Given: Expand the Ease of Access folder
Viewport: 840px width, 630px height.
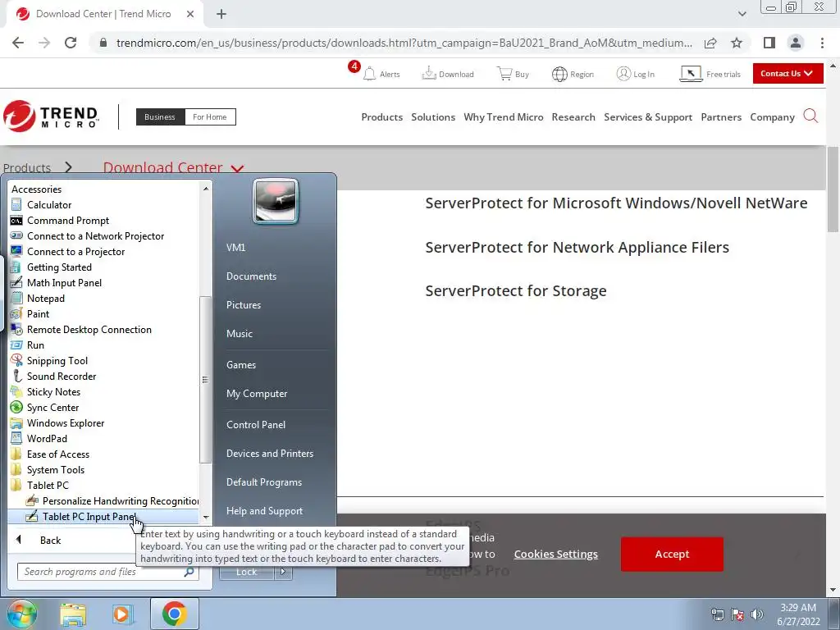Looking at the screenshot, I should (x=58, y=454).
